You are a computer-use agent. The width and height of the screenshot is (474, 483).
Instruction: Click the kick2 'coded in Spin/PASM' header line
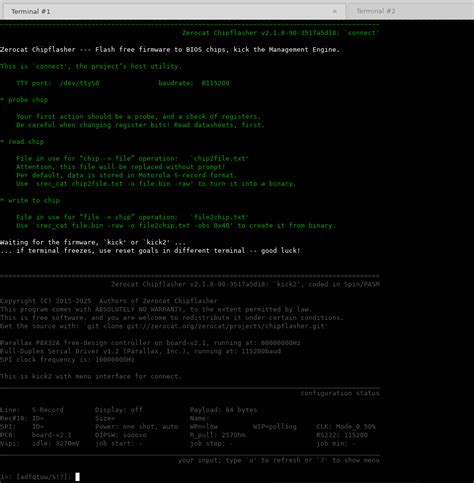[x=245, y=284]
